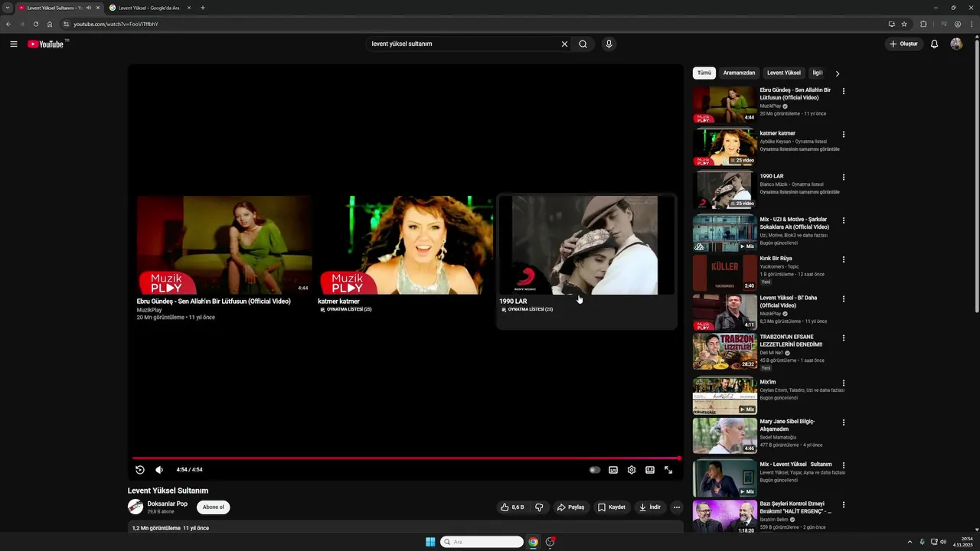980x551 pixels.
Task: Open Kırık Bir Rüya sidebar thumbnail
Action: (725, 273)
